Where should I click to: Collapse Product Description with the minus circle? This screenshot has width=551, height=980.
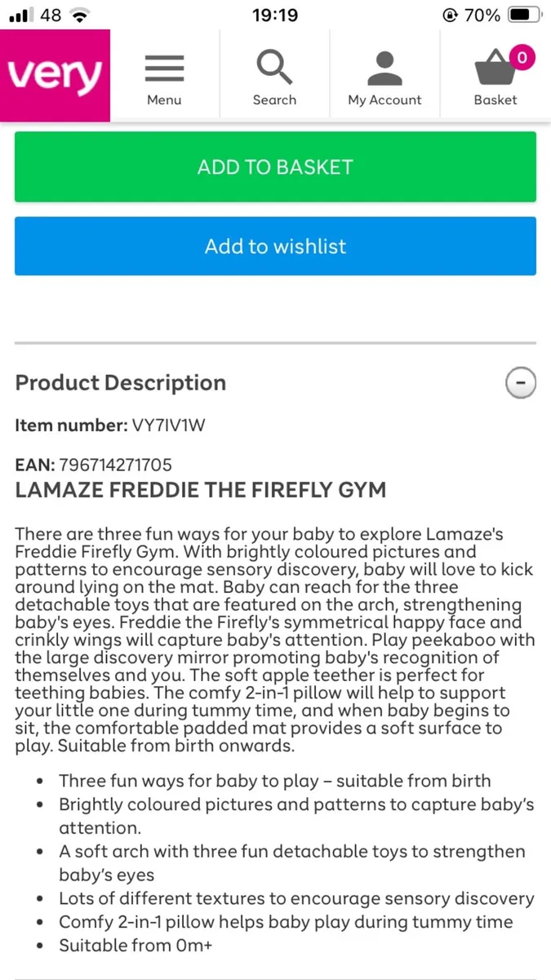(x=521, y=382)
